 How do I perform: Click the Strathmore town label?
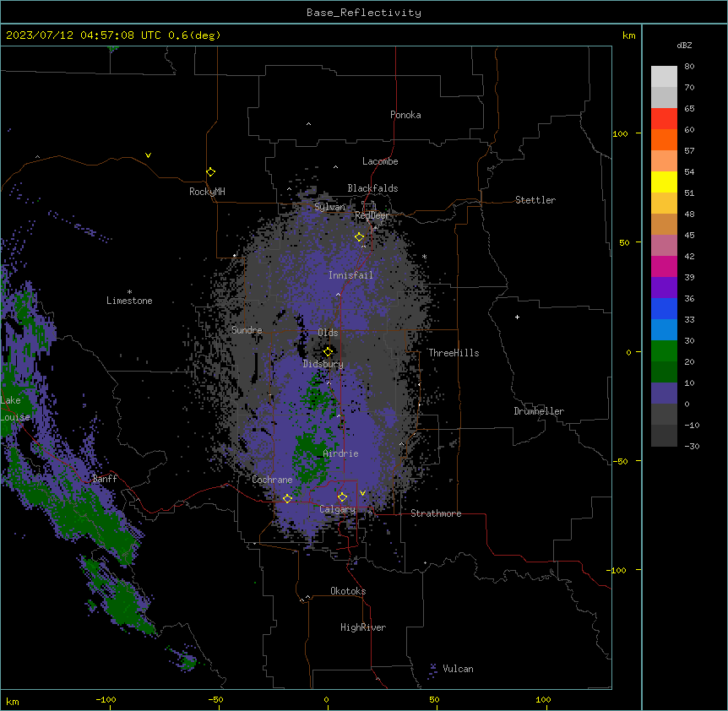tap(436, 513)
